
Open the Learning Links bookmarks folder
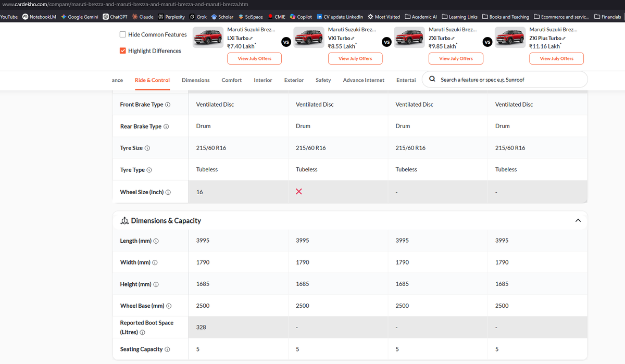[459, 17]
